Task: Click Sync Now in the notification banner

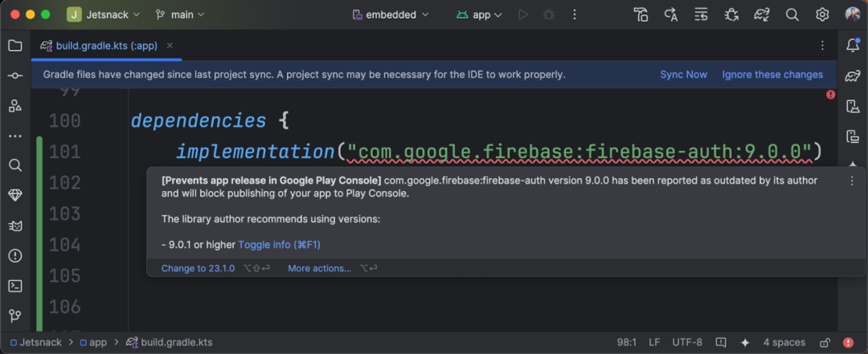Action: point(683,75)
